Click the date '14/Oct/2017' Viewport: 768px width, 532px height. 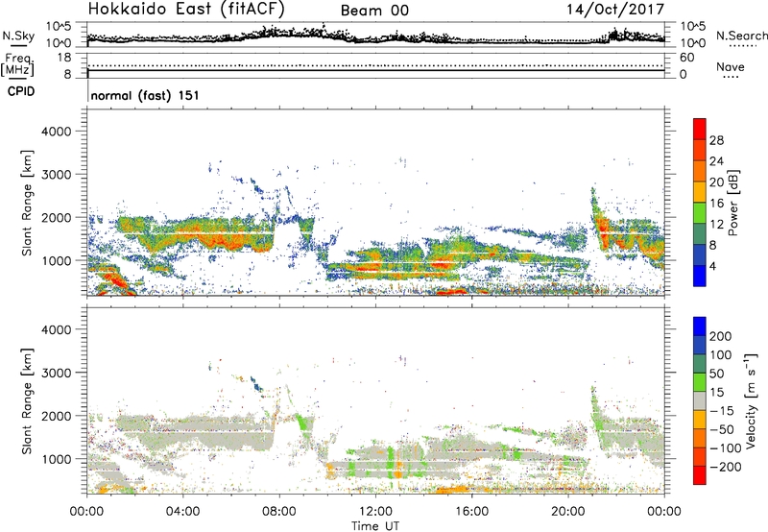615,10
